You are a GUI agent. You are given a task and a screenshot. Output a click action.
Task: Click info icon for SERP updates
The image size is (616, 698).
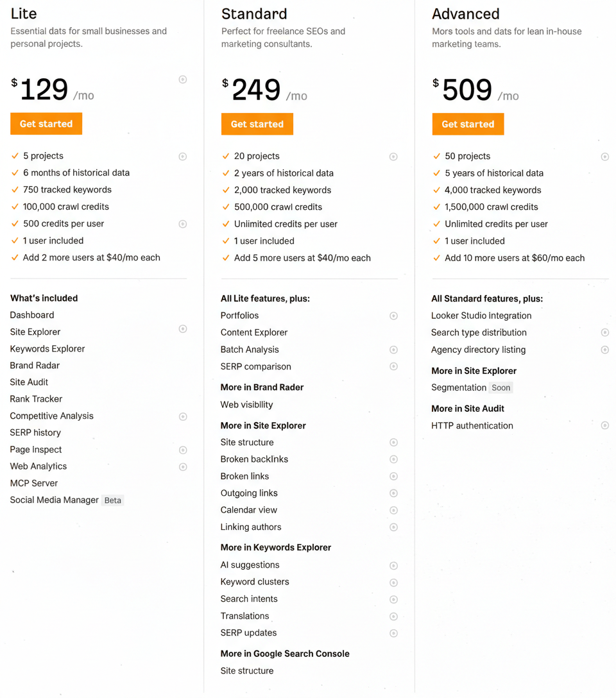(x=393, y=633)
